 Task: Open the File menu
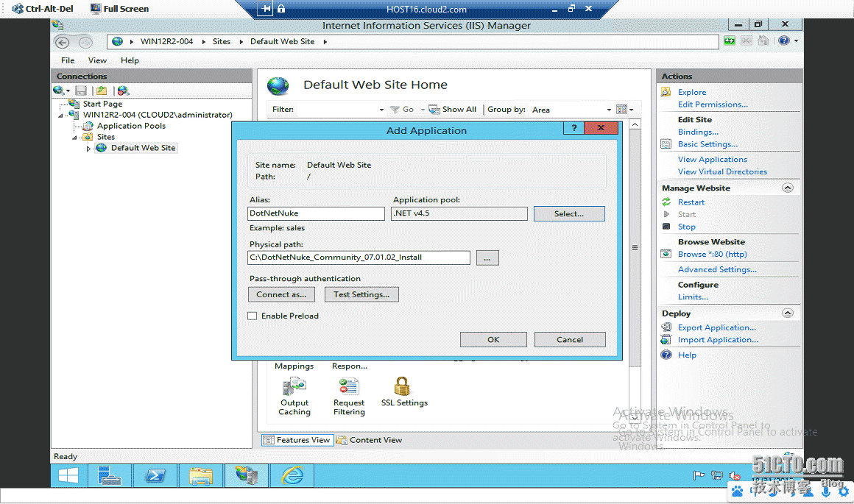[68, 60]
